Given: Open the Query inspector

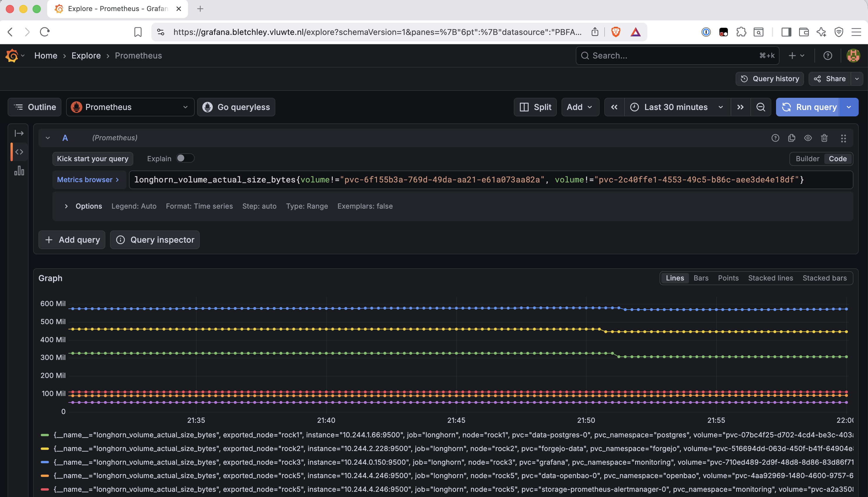Looking at the screenshot, I should [155, 240].
